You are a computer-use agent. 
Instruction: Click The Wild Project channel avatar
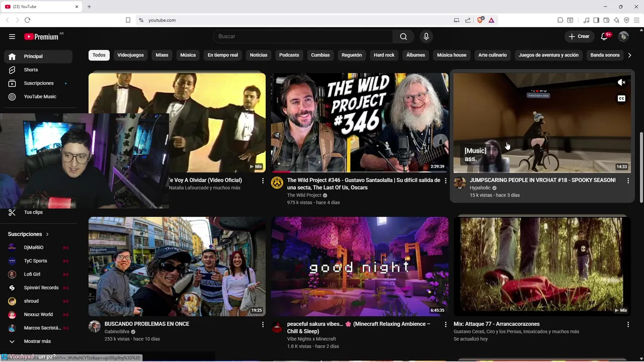[x=277, y=183]
